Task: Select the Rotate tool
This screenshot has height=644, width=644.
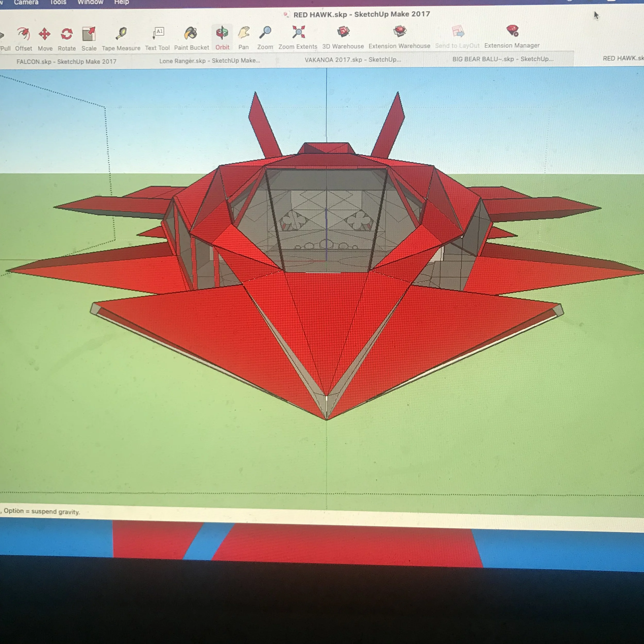Action: [x=67, y=34]
